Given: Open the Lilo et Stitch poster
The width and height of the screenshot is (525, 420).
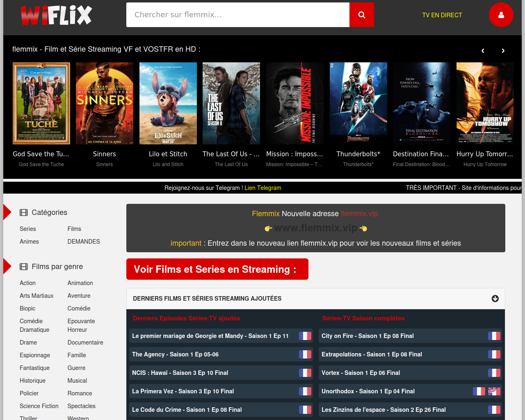Looking at the screenshot, I should tap(168, 103).
